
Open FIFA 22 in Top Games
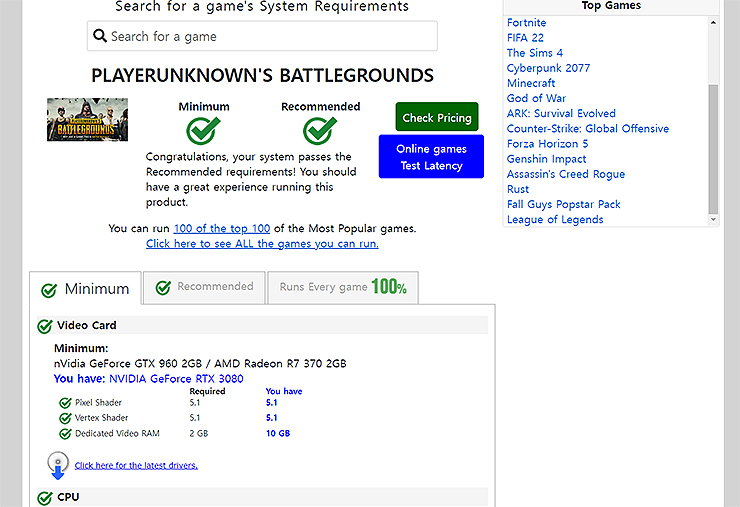pyautogui.click(x=525, y=38)
